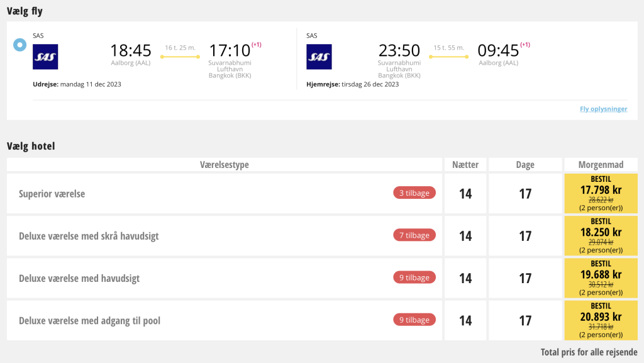Click '9 tilbage' badge on havudsigt row
644x363 pixels.
point(414,277)
